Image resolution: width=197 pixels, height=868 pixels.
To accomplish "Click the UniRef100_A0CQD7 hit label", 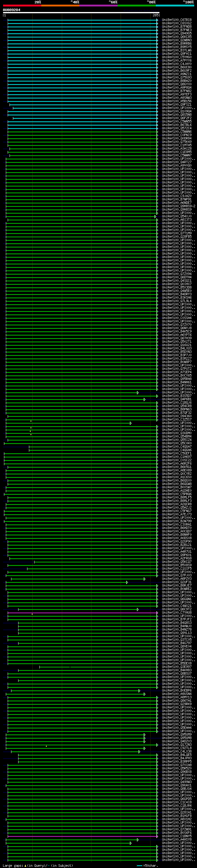I will click(x=177, y=531).
